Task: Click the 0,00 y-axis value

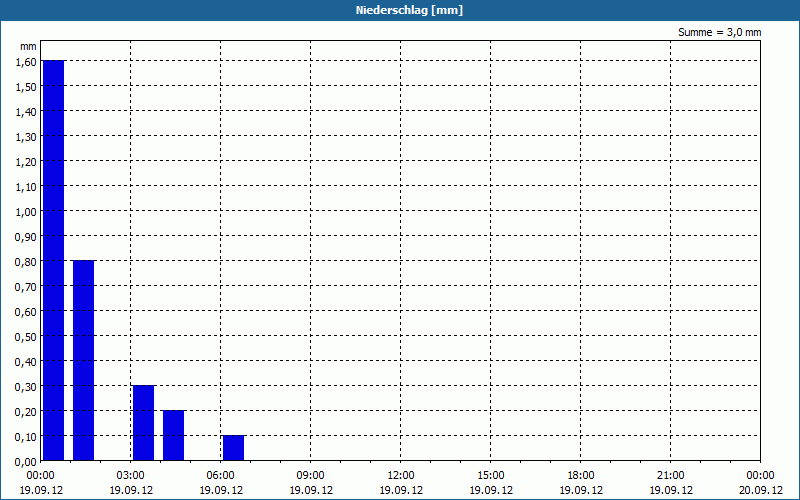Action: [x=26, y=461]
